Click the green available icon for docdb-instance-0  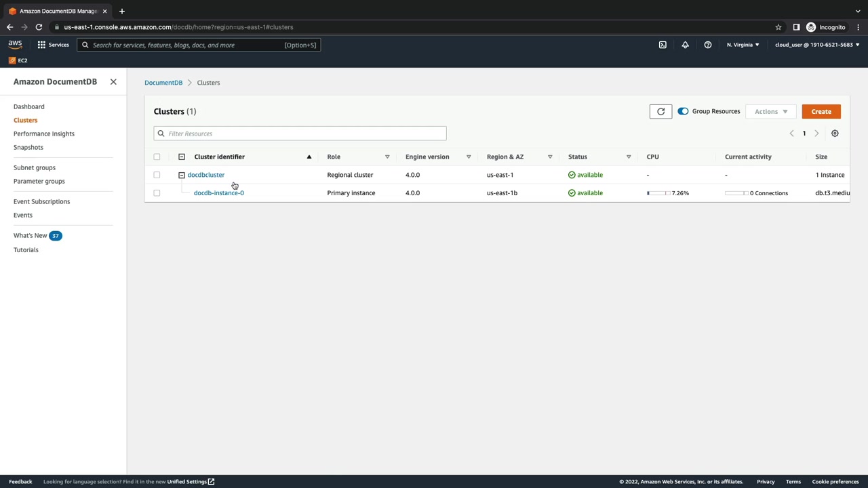tap(572, 193)
